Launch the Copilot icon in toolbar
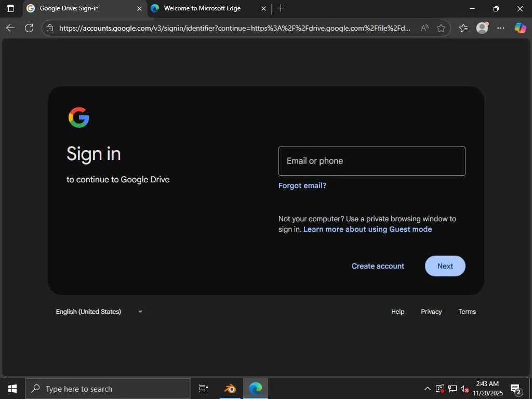Image resolution: width=532 pixels, height=399 pixels. click(520, 28)
